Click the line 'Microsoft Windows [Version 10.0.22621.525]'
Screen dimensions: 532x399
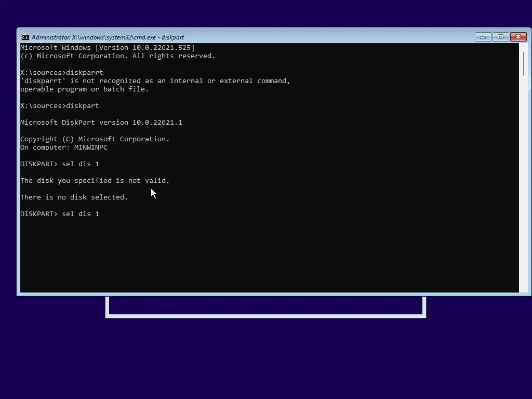click(108, 47)
